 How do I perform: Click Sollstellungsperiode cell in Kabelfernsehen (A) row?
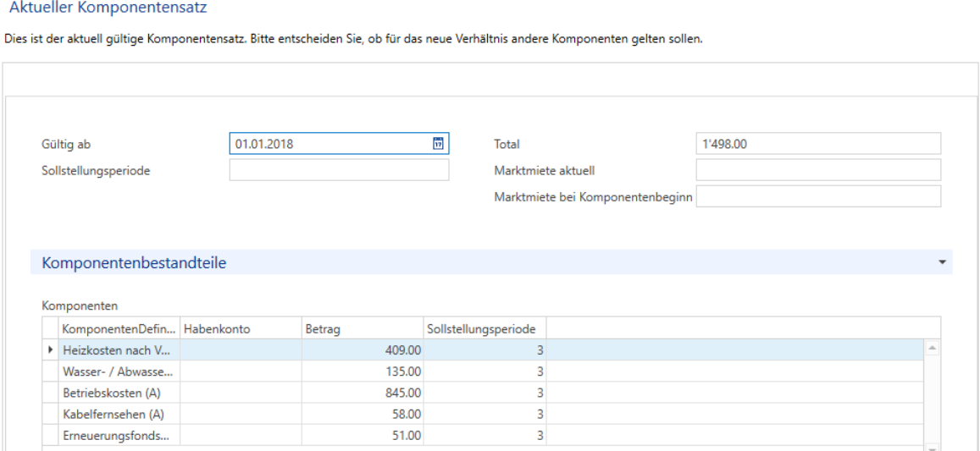tap(485, 414)
